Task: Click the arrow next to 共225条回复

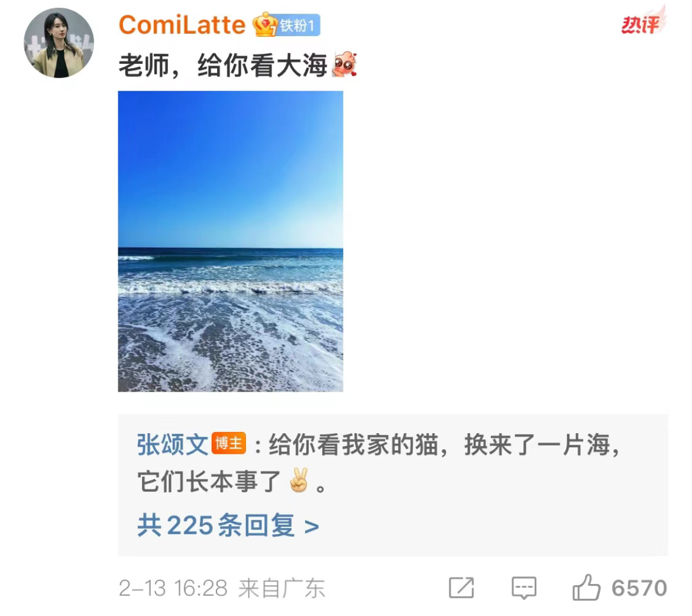Action: (312, 527)
